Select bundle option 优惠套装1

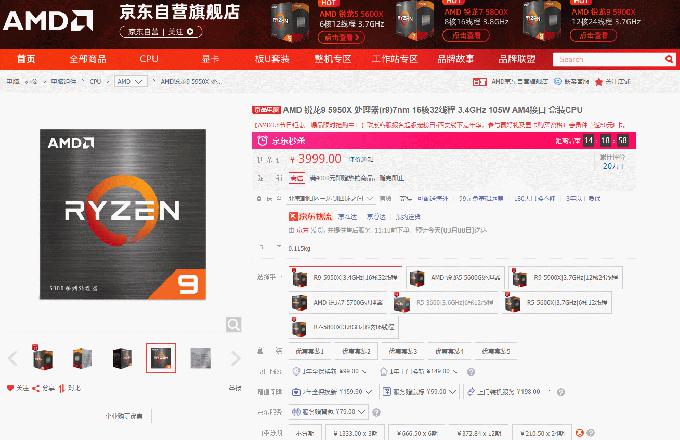point(310,351)
